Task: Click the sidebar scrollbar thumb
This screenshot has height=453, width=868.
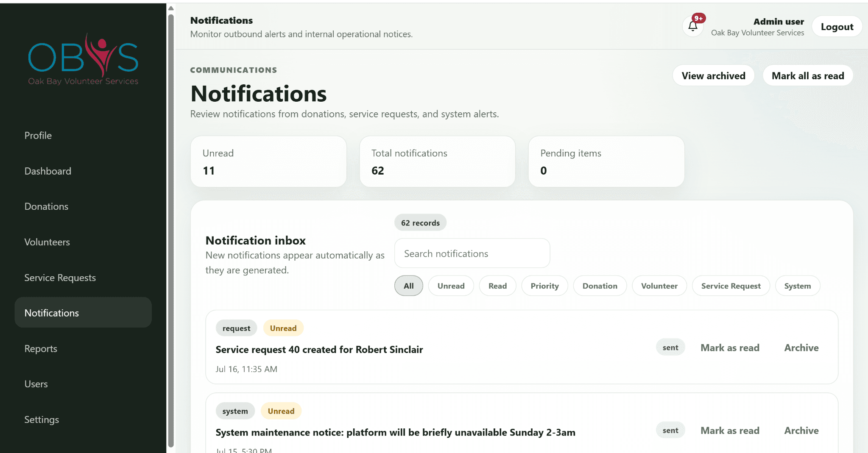Action: [x=171, y=231]
